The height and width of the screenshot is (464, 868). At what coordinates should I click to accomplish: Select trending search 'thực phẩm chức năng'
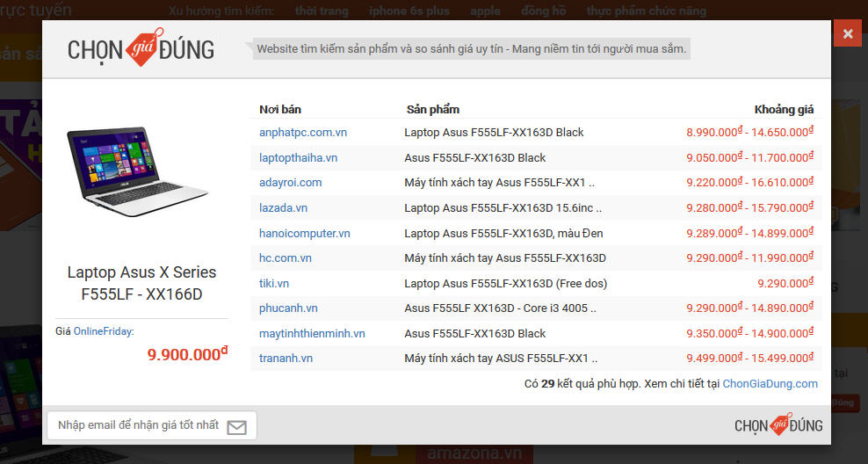pyautogui.click(x=646, y=11)
